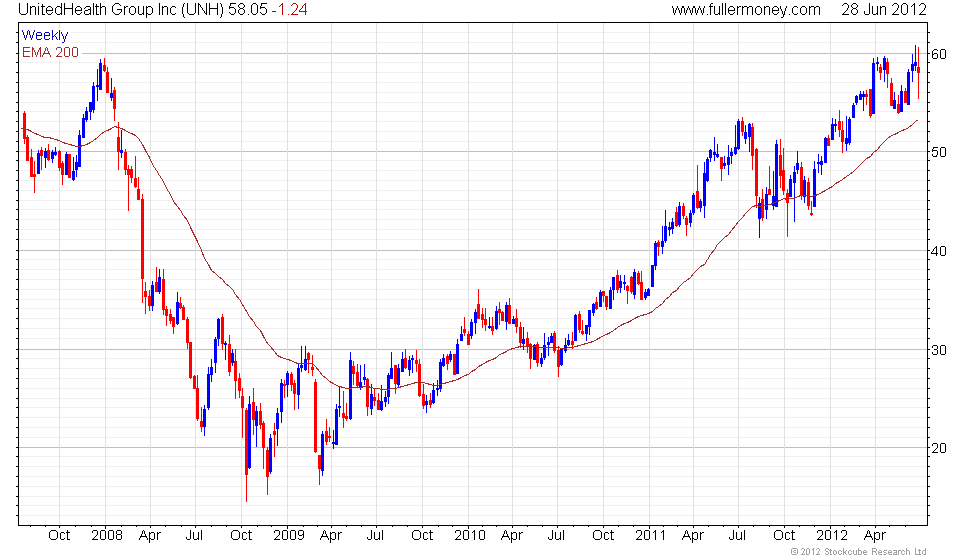Click the price change -1.24
Image resolution: width=980 pixels, height=560 pixels.
pyautogui.click(x=289, y=9)
